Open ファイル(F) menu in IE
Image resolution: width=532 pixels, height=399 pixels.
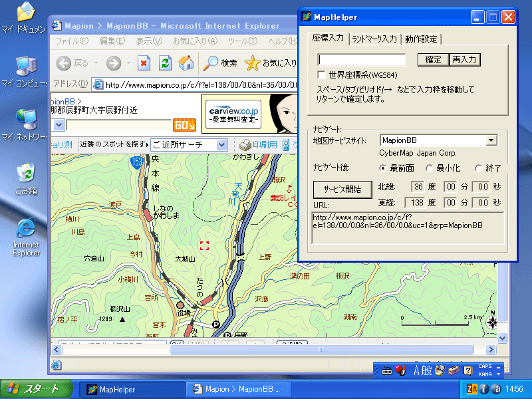point(72,41)
